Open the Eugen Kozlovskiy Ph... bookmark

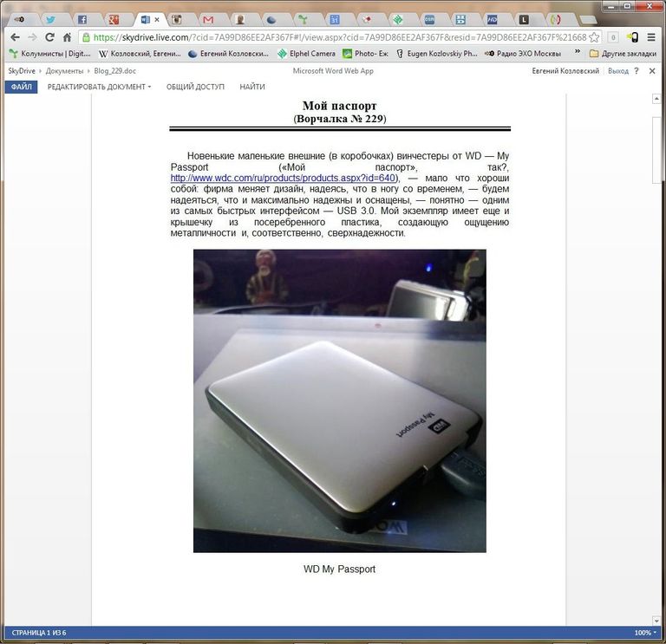click(x=436, y=54)
